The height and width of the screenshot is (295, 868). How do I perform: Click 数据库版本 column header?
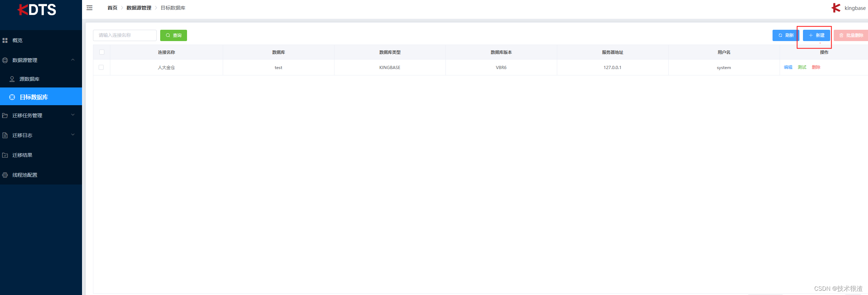pyautogui.click(x=501, y=52)
